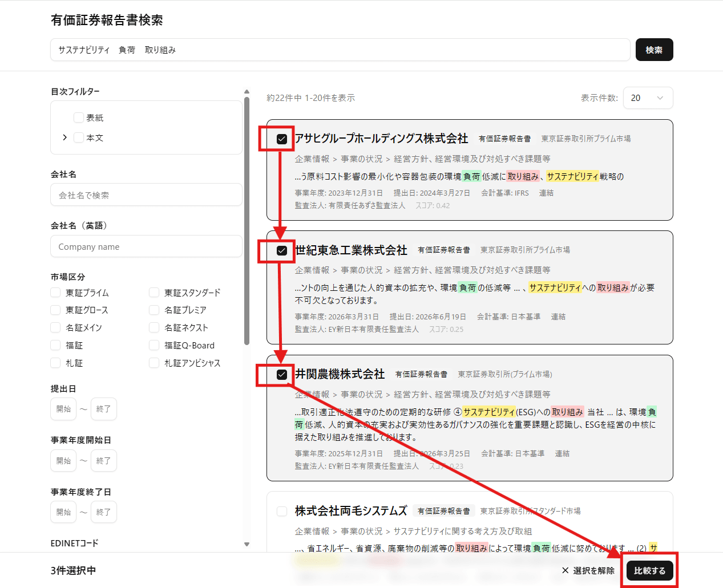Image resolution: width=723 pixels, height=588 pixels.
Task: Check the 札証アンビシャス market checkbox
Action: click(x=154, y=363)
